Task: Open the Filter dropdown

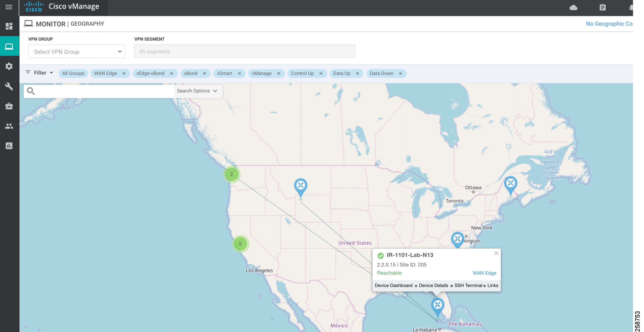Action: point(40,73)
